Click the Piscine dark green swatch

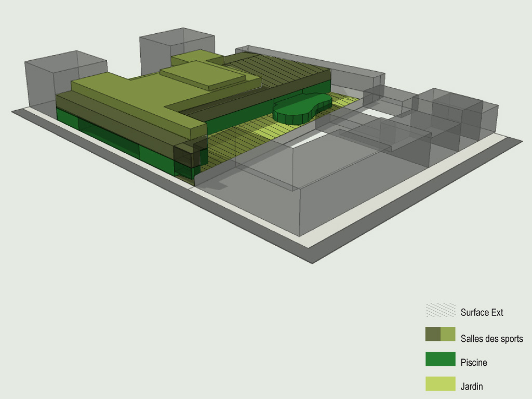[441, 360]
